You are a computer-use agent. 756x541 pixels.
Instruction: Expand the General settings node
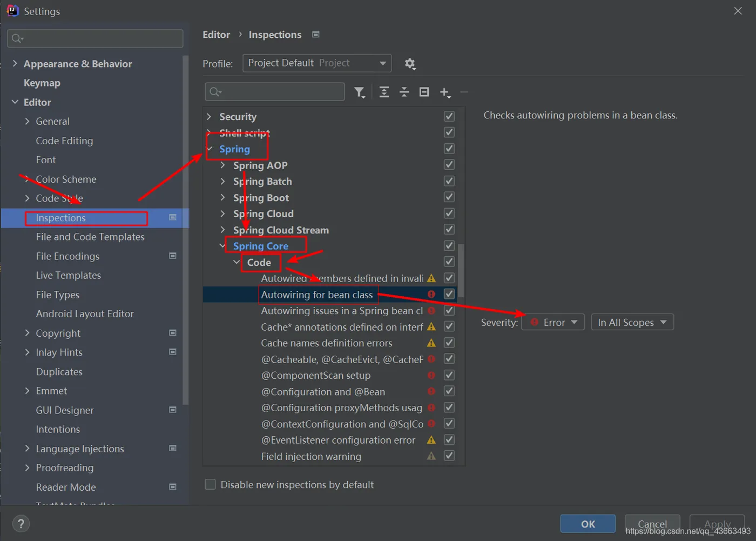coord(27,121)
